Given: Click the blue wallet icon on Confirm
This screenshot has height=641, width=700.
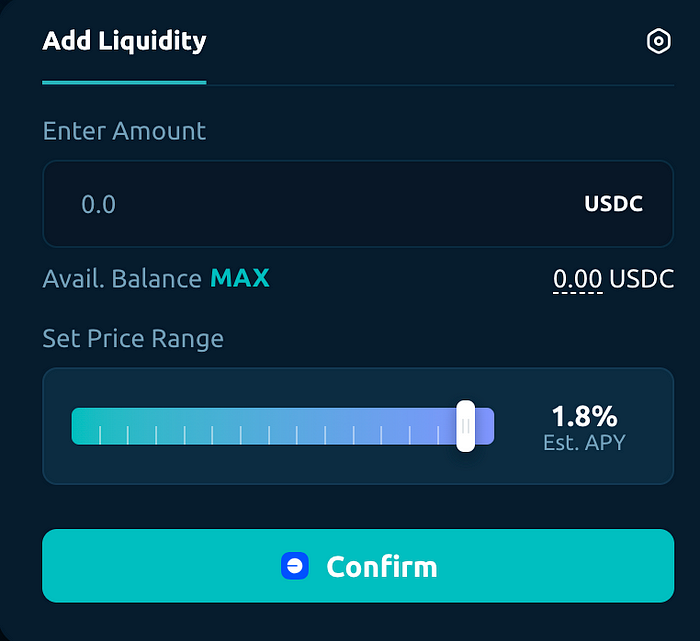Looking at the screenshot, I should [295, 566].
